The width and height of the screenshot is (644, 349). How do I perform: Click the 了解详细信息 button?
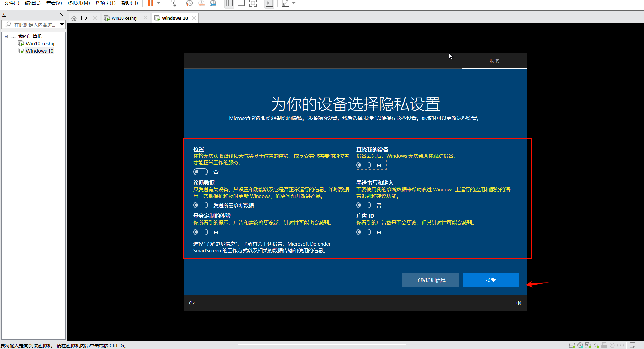point(430,280)
